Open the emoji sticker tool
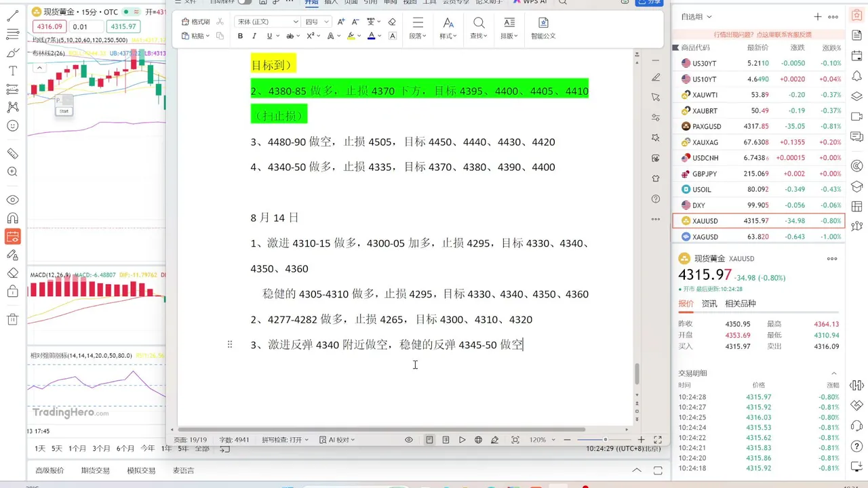The image size is (868, 488). pos(12,126)
